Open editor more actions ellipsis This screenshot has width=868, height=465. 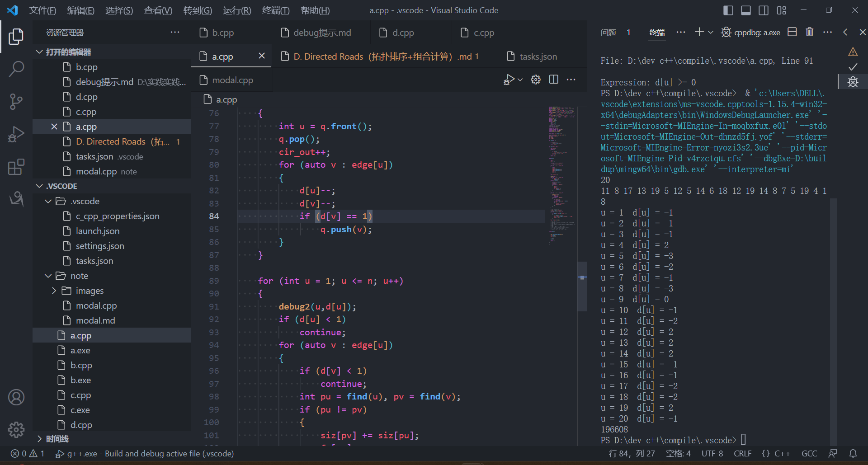click(x=571, y=80)
